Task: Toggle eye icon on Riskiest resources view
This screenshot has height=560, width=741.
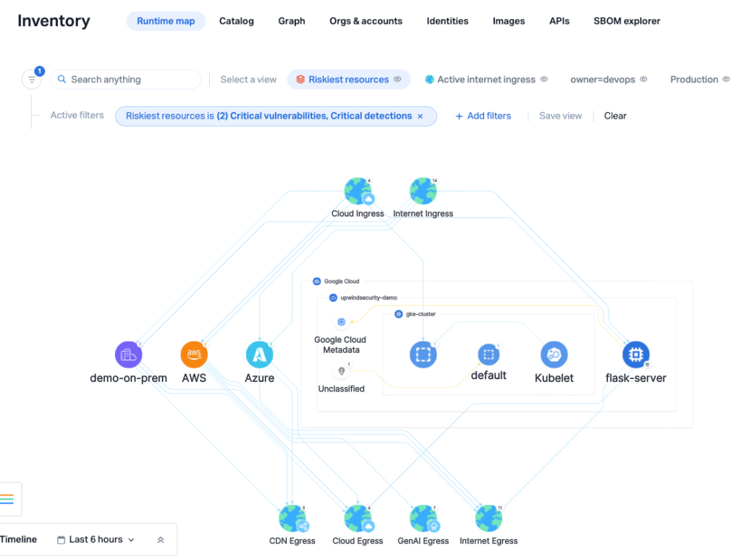Action: click(397, 79)
